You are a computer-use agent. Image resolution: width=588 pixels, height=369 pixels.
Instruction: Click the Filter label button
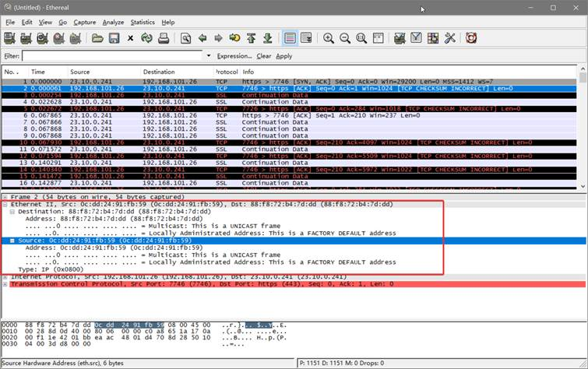(11, 56)
